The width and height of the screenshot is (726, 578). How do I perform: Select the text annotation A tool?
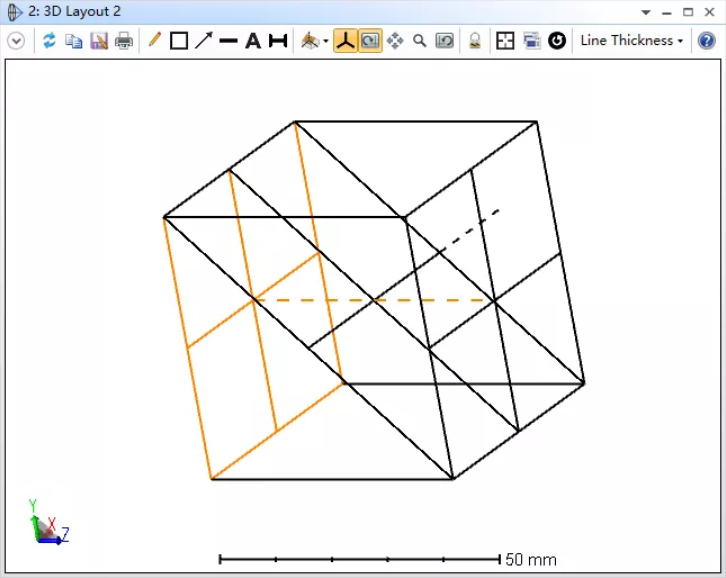(x=253, y=41)
